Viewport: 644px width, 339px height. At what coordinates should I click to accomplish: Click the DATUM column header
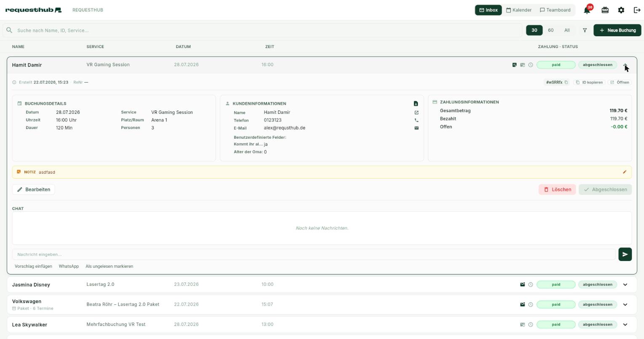(x=183, y=47)
